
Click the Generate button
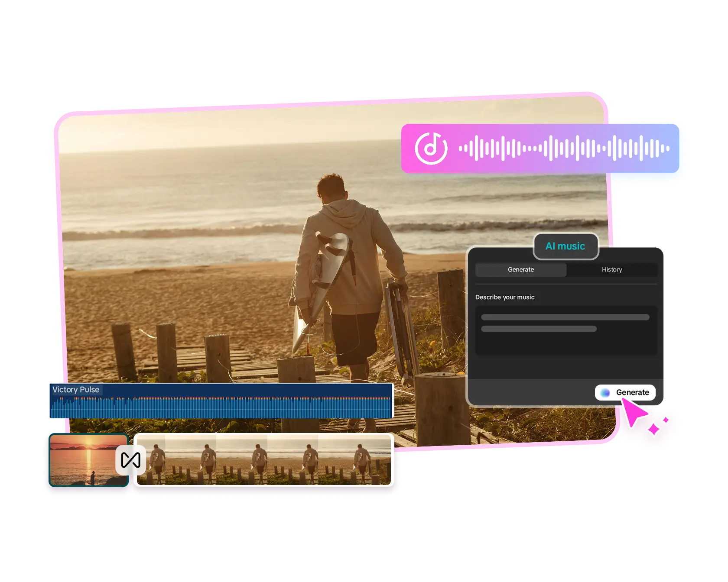(625, 392)
